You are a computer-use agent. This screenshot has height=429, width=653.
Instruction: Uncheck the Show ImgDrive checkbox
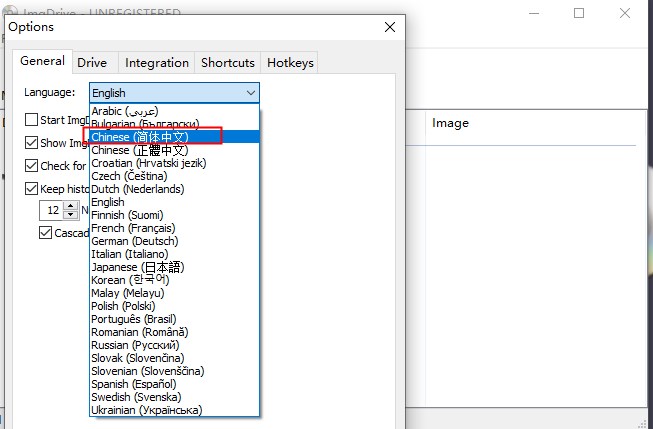tap(32, 143)
